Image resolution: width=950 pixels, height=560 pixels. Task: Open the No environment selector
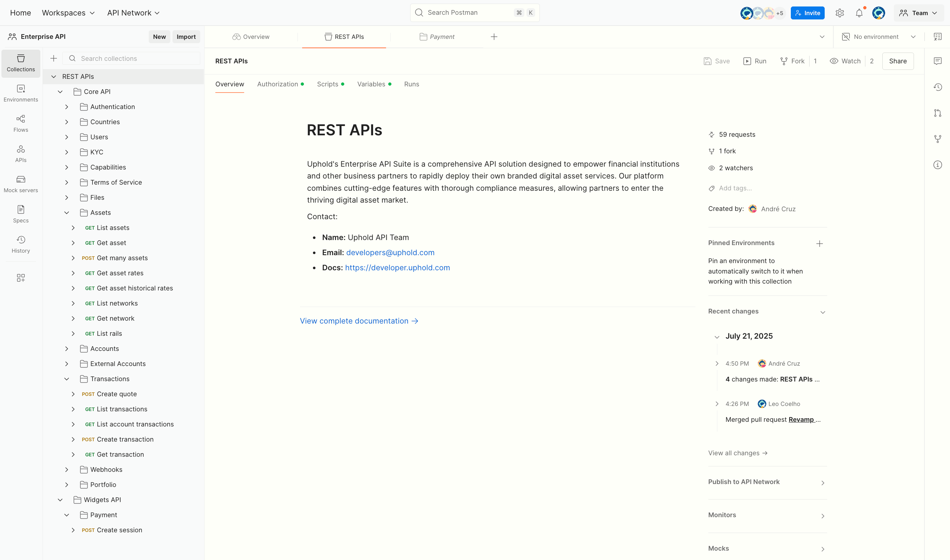click(x=879, y=37)
